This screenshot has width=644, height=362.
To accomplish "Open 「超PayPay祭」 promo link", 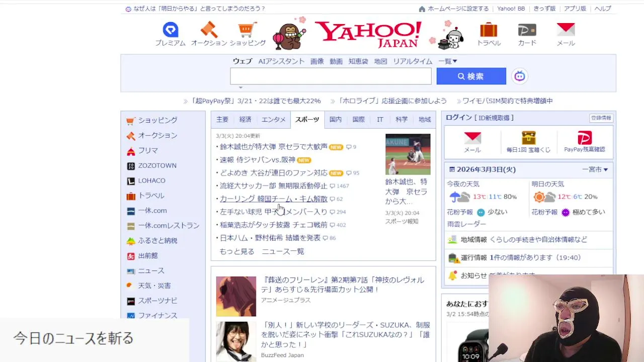I will (x=256, y=101).
